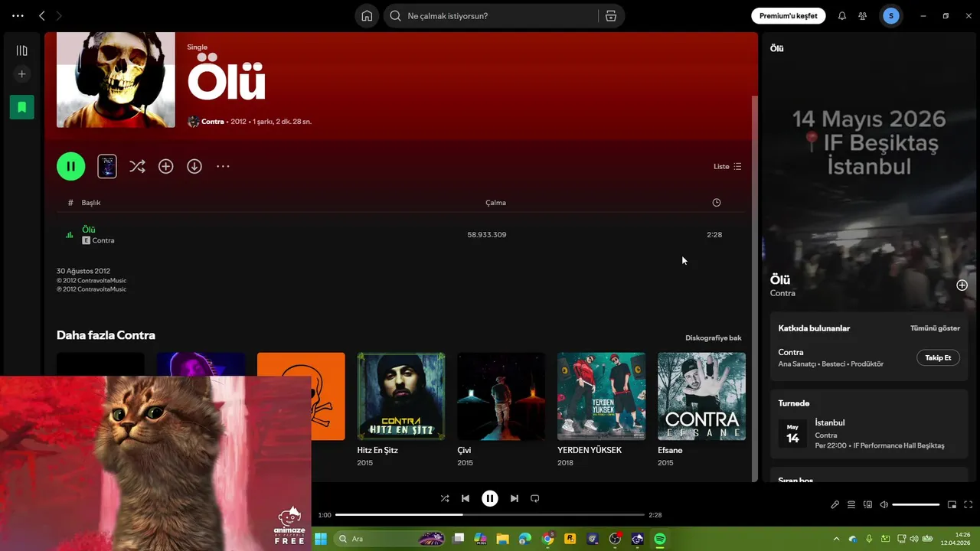Open the Browse icon in search bar
Viewport: 980px width, 551px height.
[x=611, y=16]
